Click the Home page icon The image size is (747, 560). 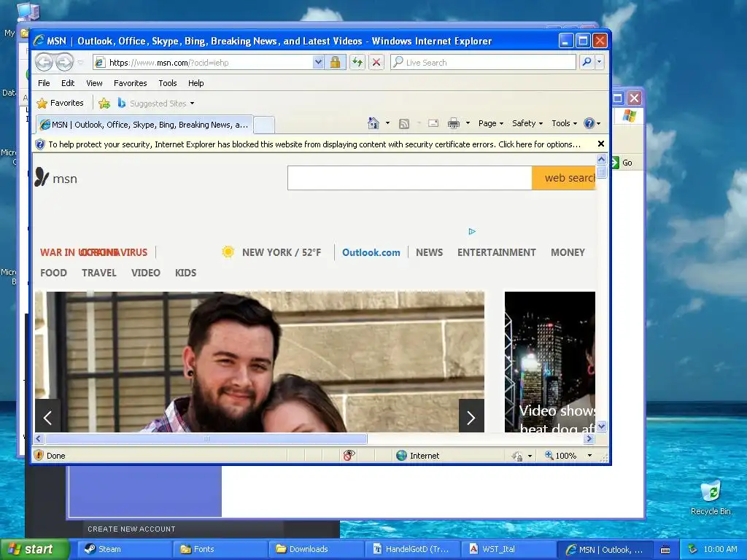[373, 123]
